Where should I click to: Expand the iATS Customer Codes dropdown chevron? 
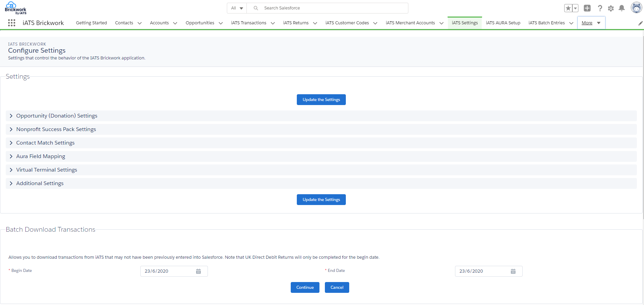click(375, 23)
